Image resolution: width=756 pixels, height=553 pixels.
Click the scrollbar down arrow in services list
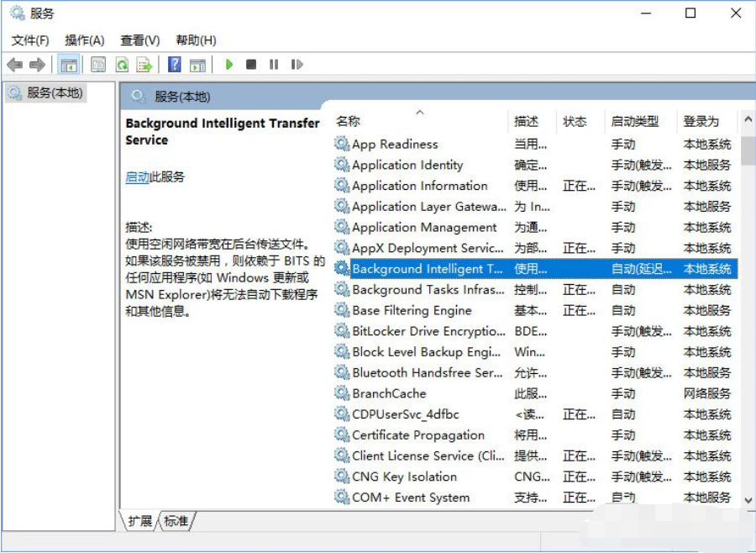click(x=748, y=499)
